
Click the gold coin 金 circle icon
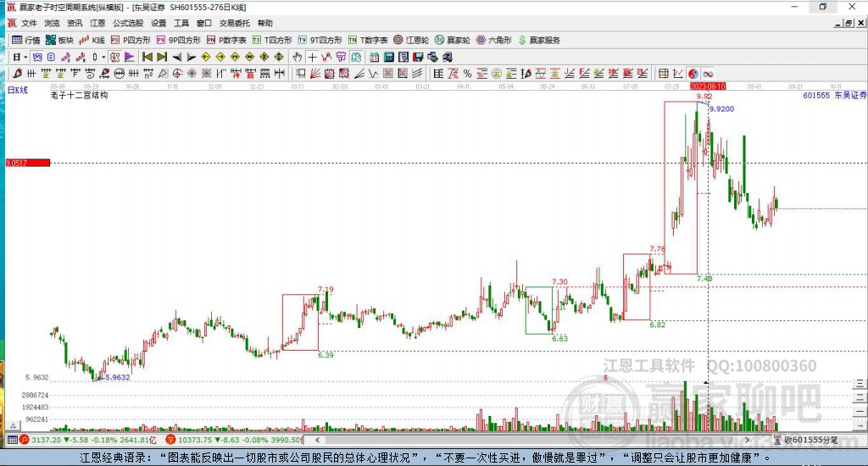pyautogui.click(x=497, y=74)
